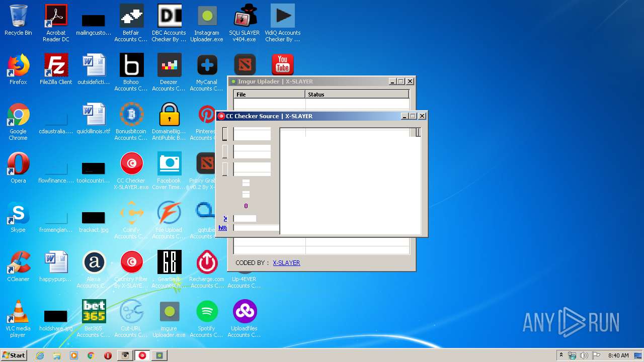The image size is (644, 362).
Task: Open Opera from the taskbar
Action: coord(108,355)
